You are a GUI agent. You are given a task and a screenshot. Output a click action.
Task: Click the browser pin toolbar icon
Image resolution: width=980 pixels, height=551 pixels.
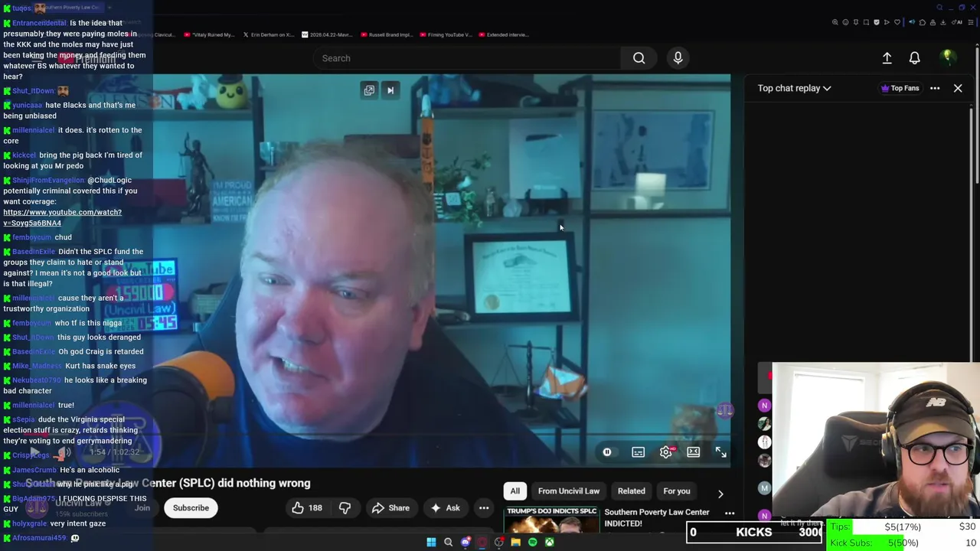856,22
